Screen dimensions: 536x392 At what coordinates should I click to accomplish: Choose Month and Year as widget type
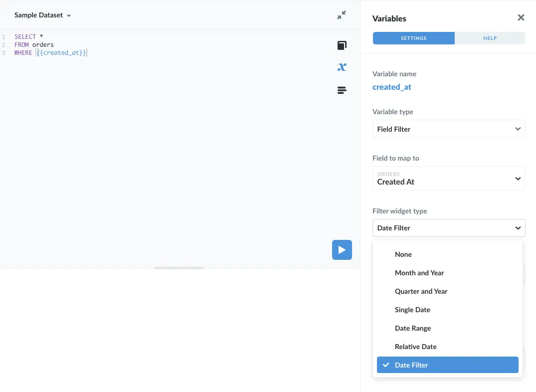click(x=419, y=273)
